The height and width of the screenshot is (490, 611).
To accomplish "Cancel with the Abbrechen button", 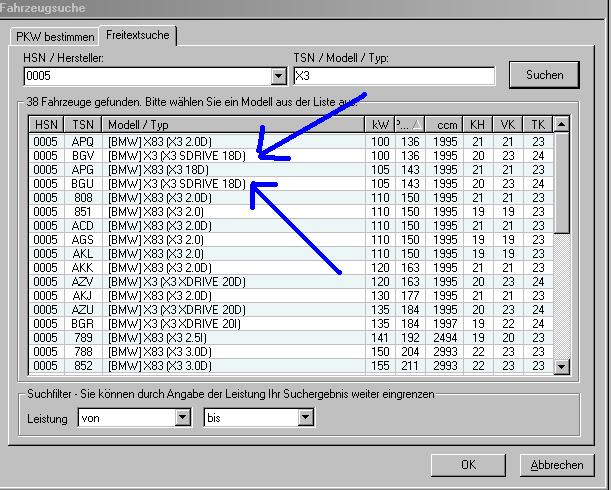I will 556,465.
